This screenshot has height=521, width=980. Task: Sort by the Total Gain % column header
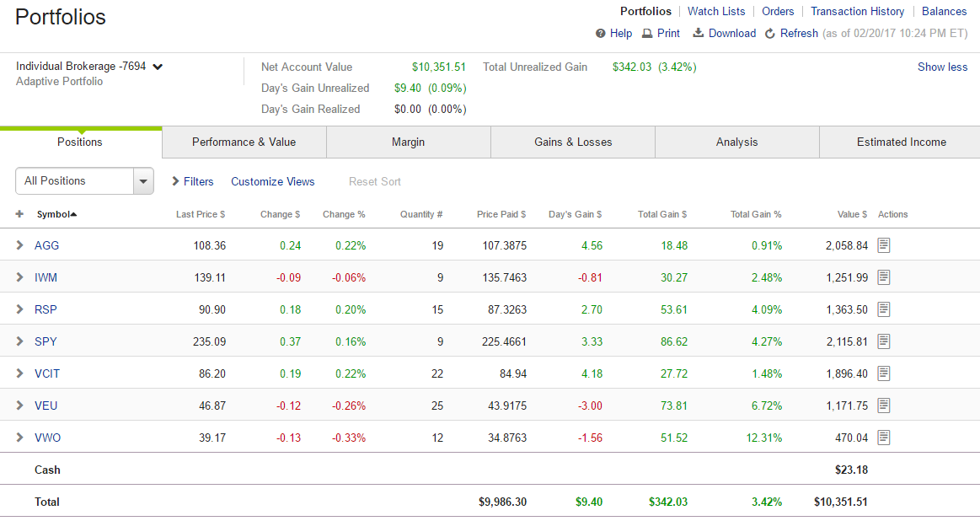[x=755, y=214]
